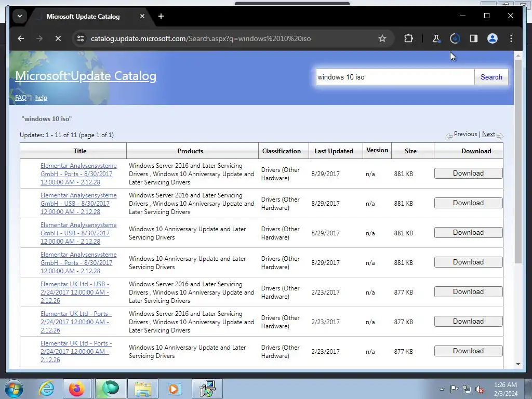Select the Microsoft Update Catalog tab

click(83, 16)
